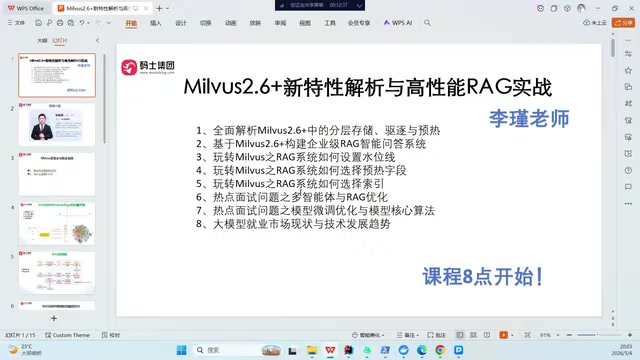640x360 pixels.
Task: Open Print Preview from quick access toolbar
Action: pyautogui.click(x=71, y=23)
